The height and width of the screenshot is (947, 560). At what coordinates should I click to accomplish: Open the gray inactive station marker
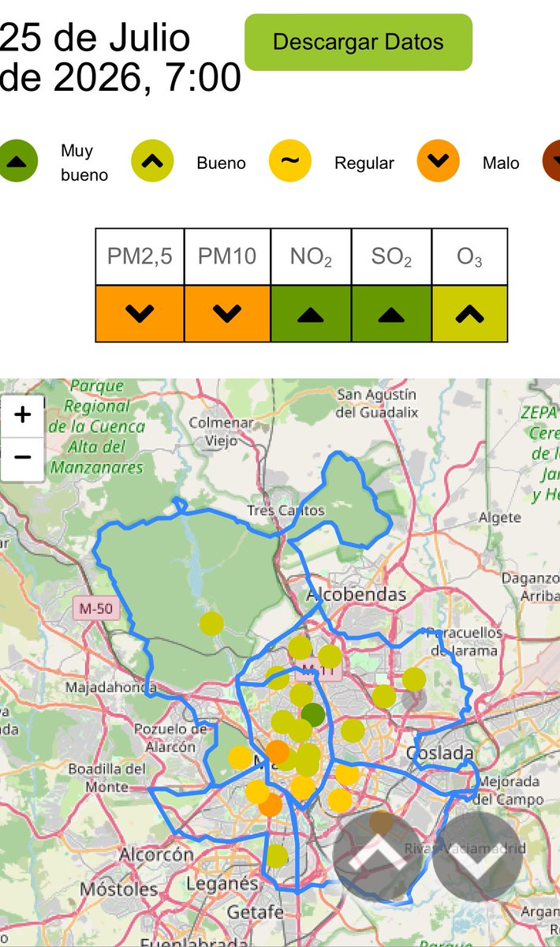coord(413,698)
